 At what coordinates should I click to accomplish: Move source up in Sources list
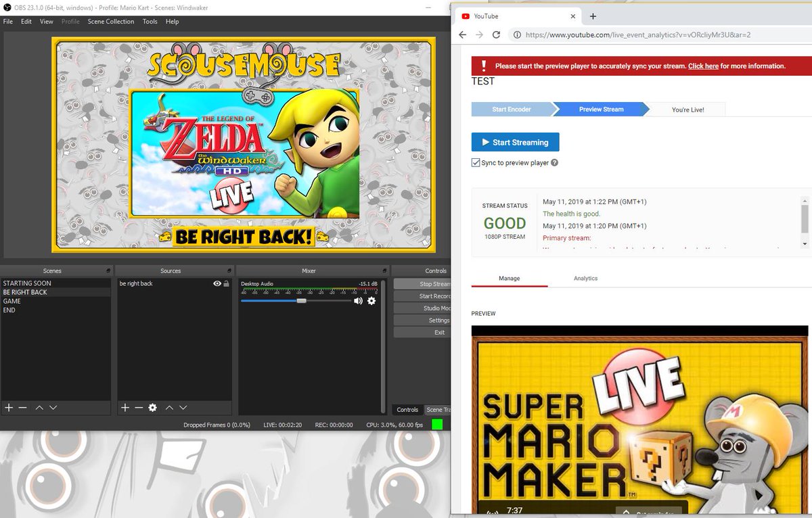click(169, 408)
